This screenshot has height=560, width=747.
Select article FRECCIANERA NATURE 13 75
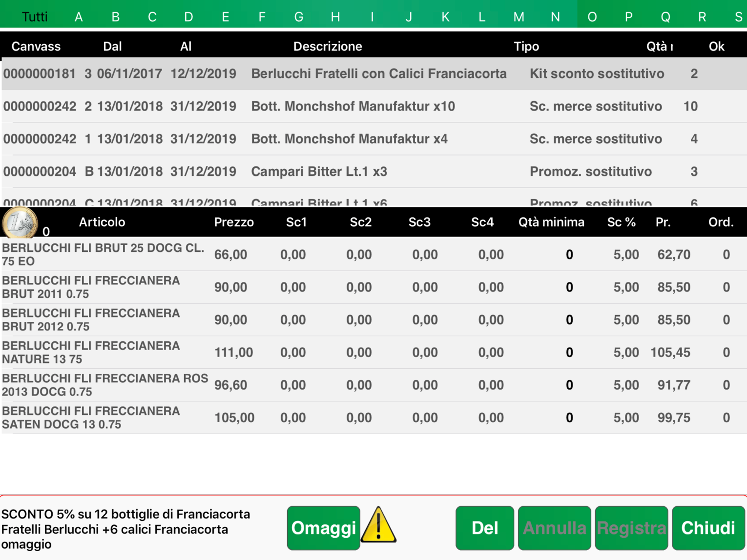click(x=373, y=352)
